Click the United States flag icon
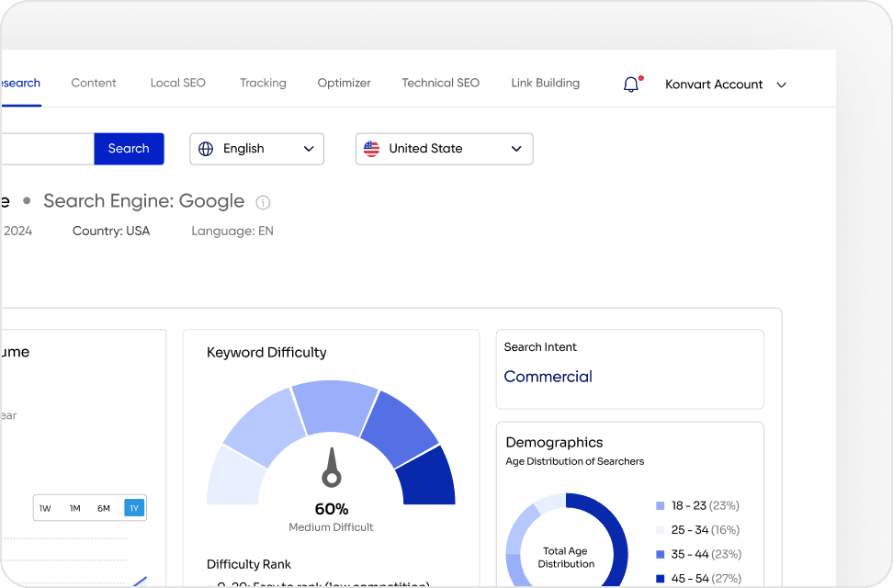 372,148
